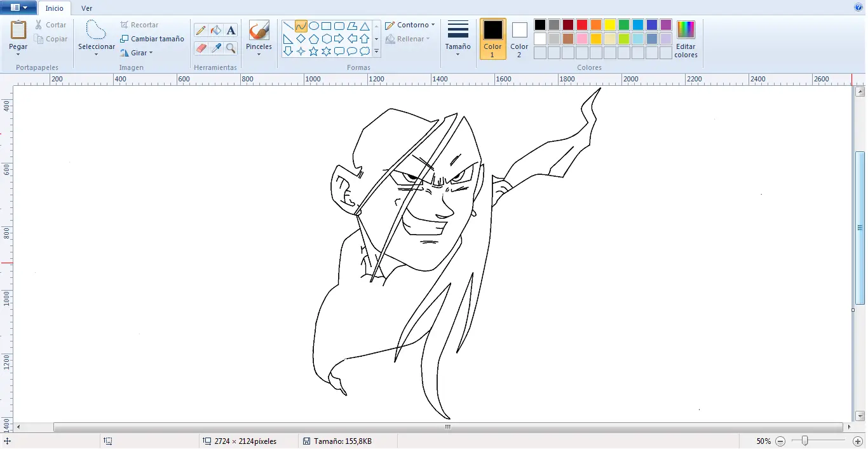Select the Fill with color bucket tool
Viewport: 868px width, 449px height.
[216, 30]
